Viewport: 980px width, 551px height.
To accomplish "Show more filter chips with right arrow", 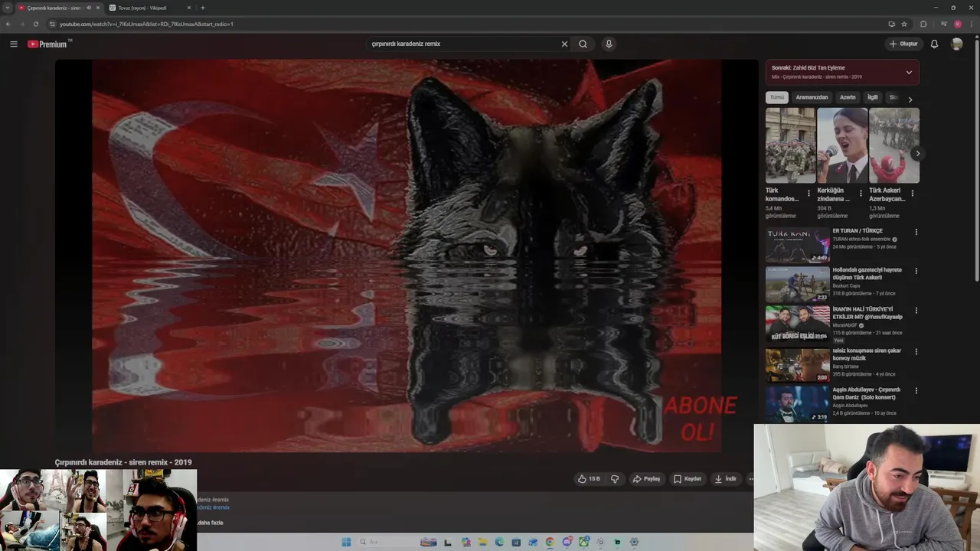I will tap(910, 99).
